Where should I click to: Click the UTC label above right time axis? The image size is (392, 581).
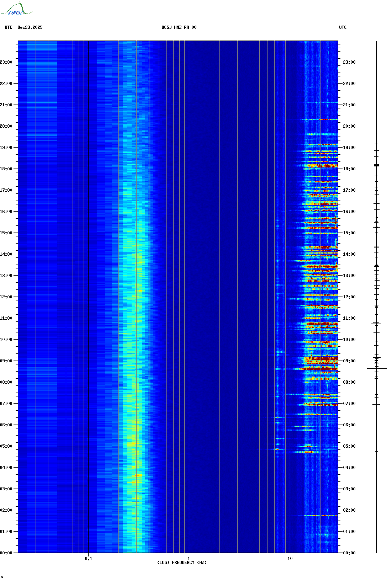(x=343, y=27)
